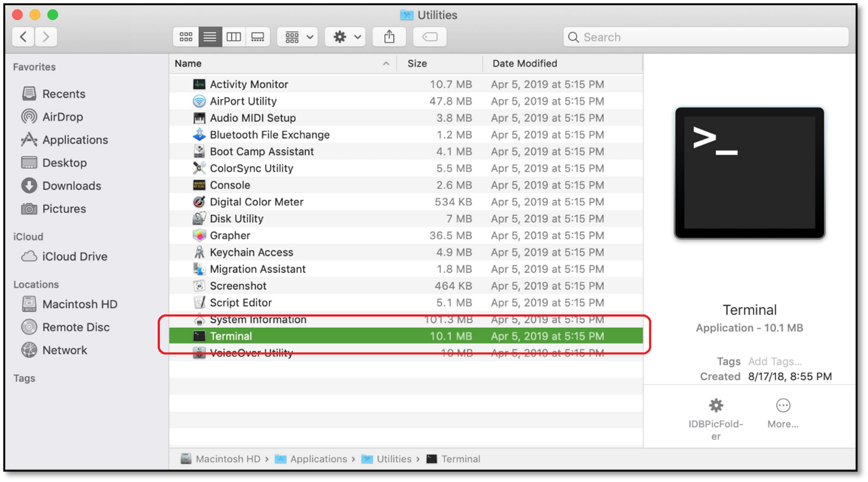
Task: Go forward with the forward arrow button
Action: coord(46,37)
